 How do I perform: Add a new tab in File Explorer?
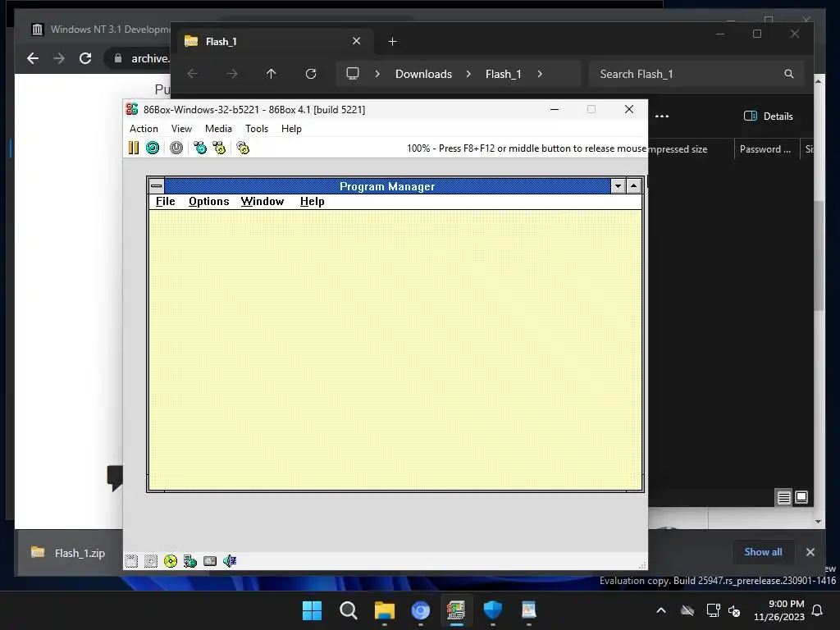(x=393, y=42)
